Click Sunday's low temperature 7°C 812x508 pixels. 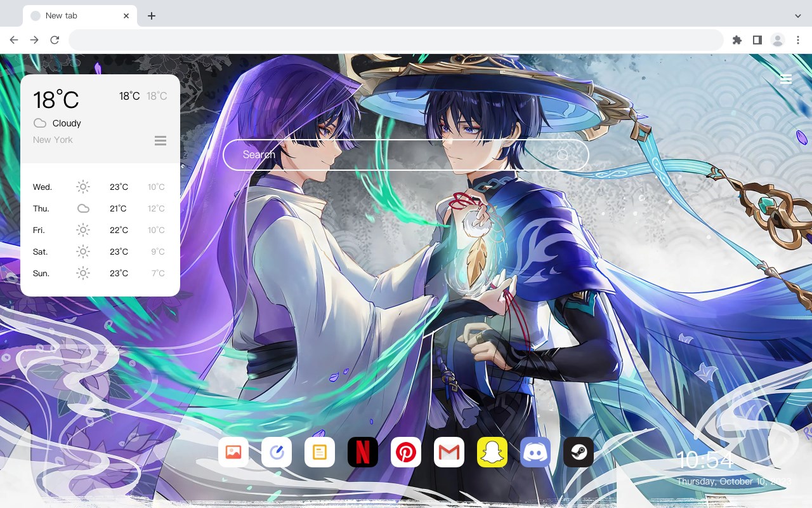coord(158,273)
